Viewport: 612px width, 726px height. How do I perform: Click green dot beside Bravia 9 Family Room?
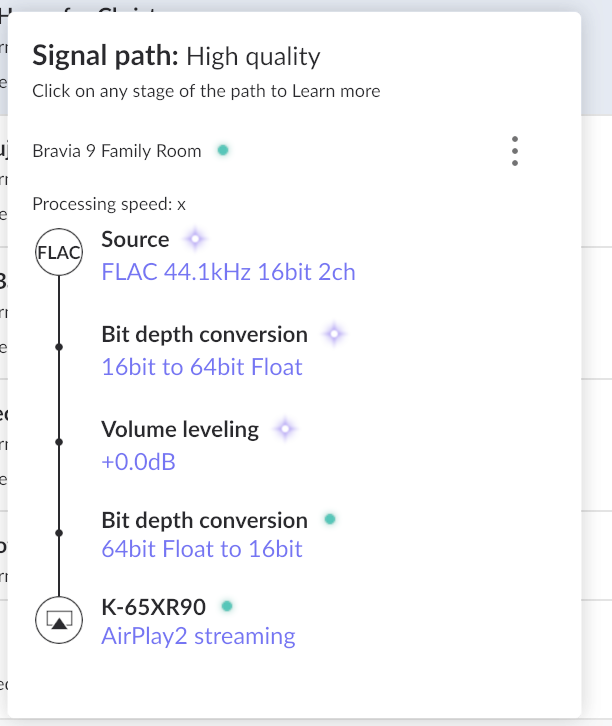pos(223,150)
